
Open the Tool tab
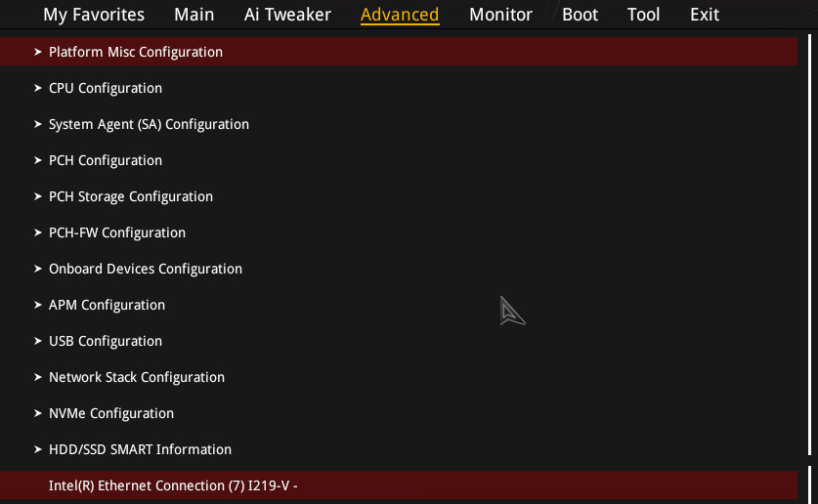pyautogui.click(x=644, y=14)
